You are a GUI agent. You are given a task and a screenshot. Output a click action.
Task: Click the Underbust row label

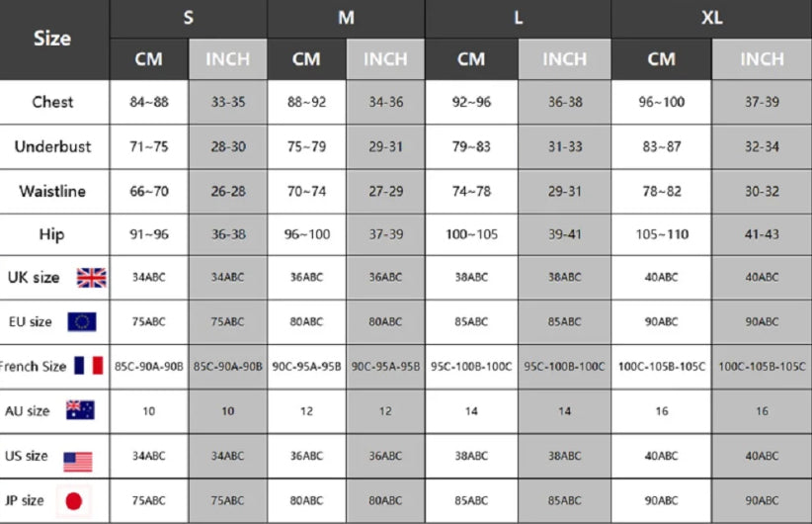(52, 146)
